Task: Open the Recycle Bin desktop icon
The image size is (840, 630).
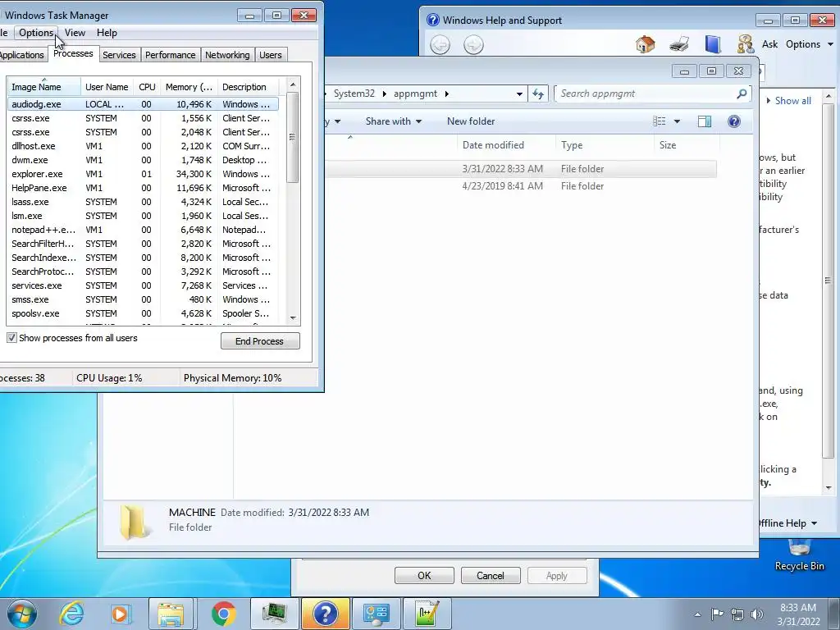Action: [799, 555]
